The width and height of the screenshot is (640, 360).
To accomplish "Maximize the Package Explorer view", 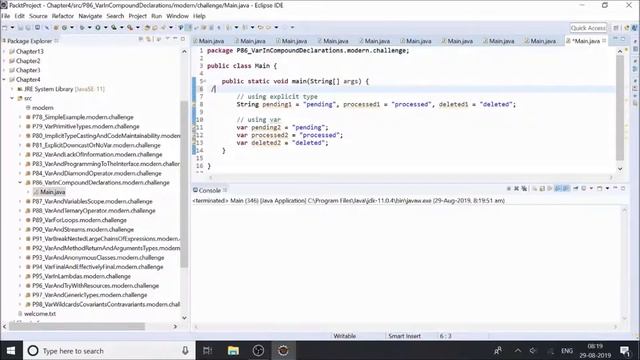I will 182,39.
